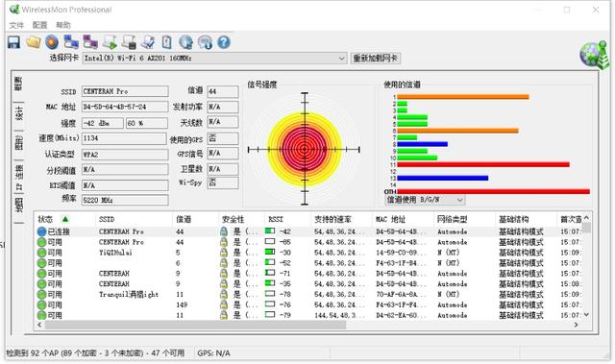Click the lock icon in channel 149 row
615x364 pixels.
click(224, 304)
